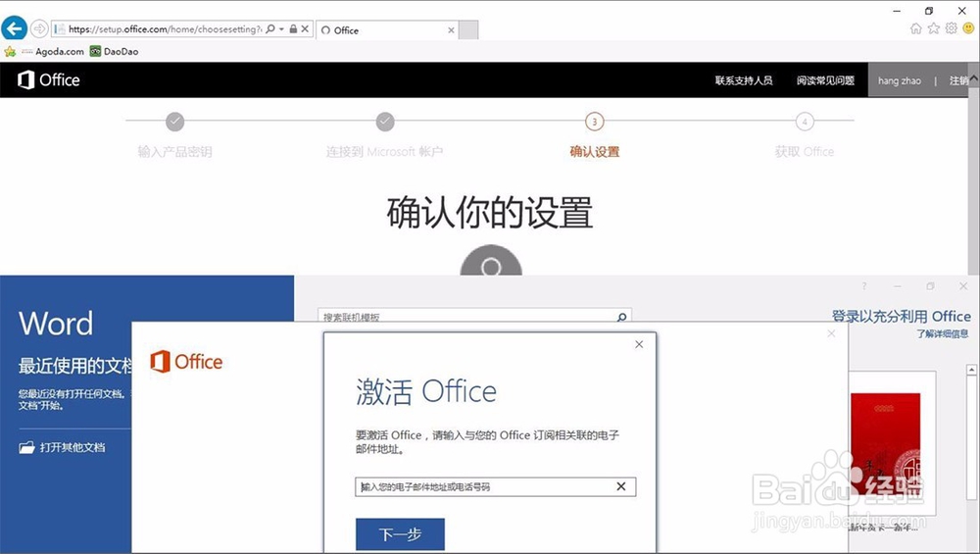Click 登录以充分利用 Office in Word
The image size is (980, 554).
coord(901,317)
